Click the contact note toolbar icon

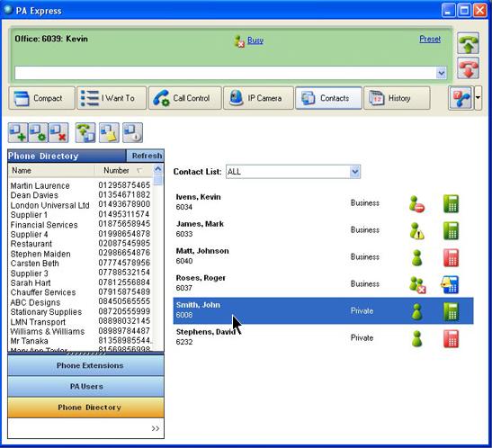click(109, 133)
